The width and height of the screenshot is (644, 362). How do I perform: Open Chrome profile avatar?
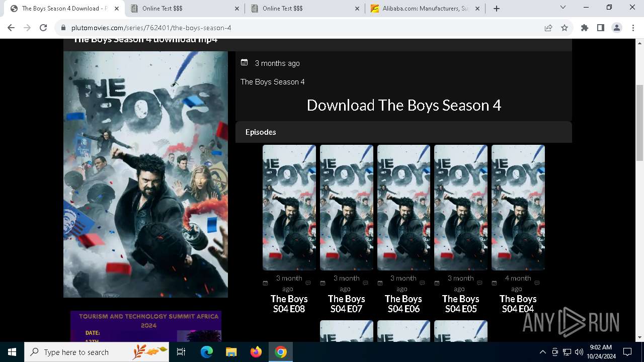pos(617,28)
